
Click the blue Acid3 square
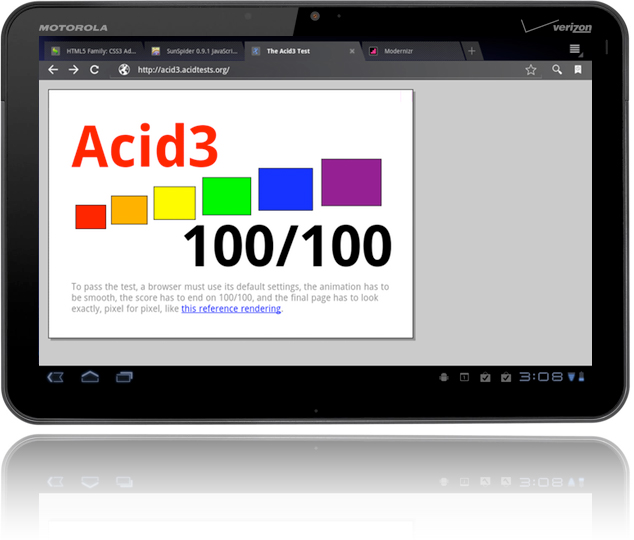pos(287,190)
